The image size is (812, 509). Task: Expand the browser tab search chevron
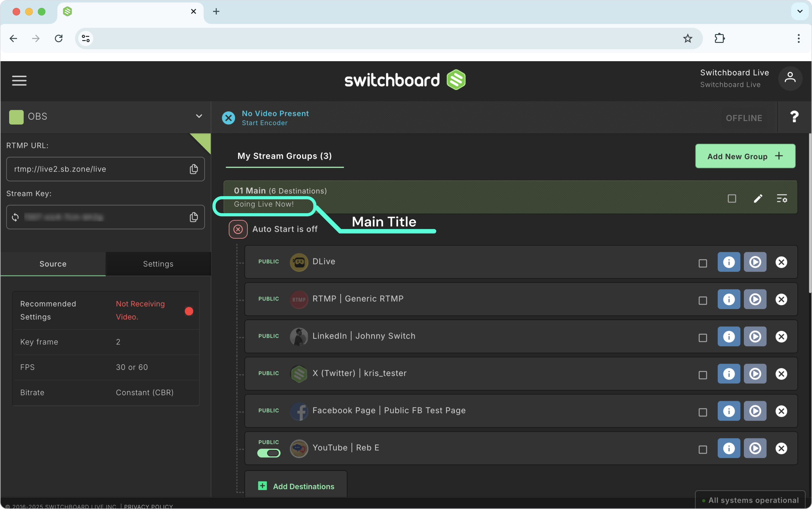tap(800, 11)
